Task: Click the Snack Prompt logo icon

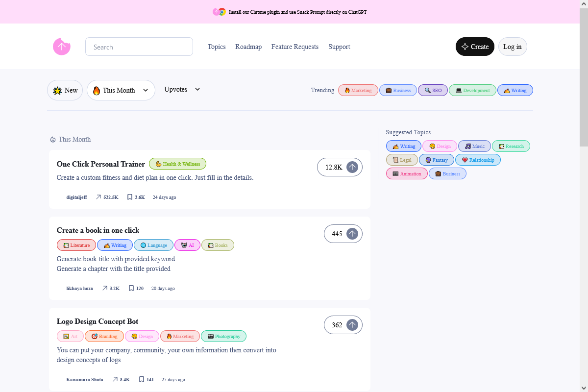Action: coord(61,47)
